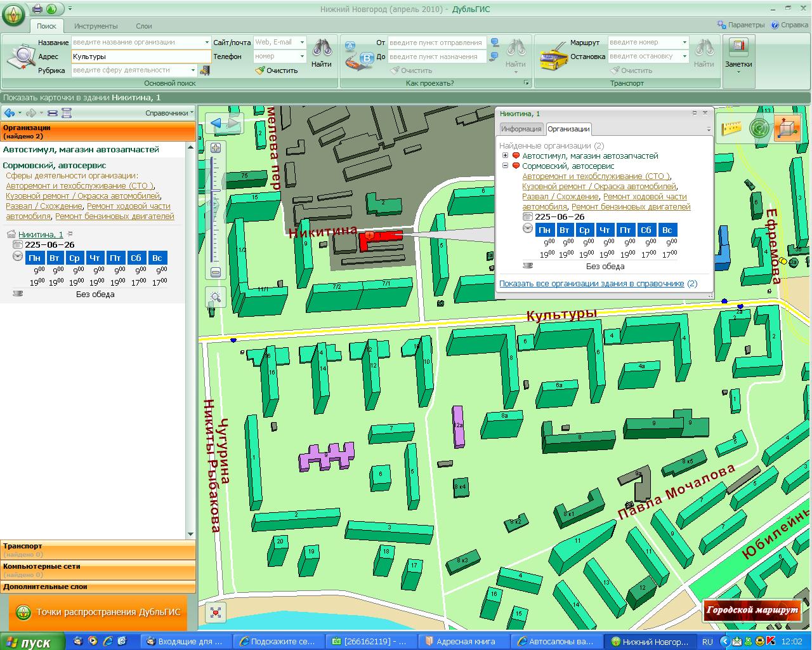Click the ruler distance measuring tool
Image resolution: width=812 pixels, height=650 pixels.
coord(731,128)
